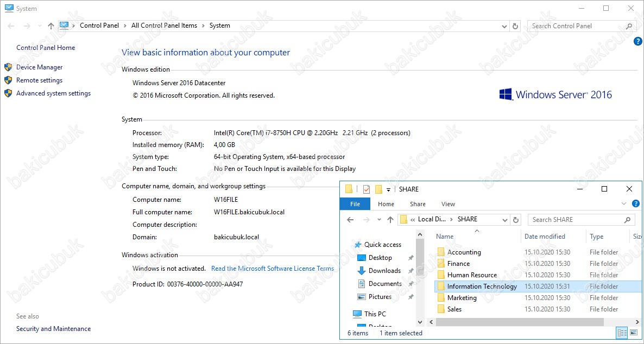Click the folder icon in the SHARE title bar

(349, 189)
